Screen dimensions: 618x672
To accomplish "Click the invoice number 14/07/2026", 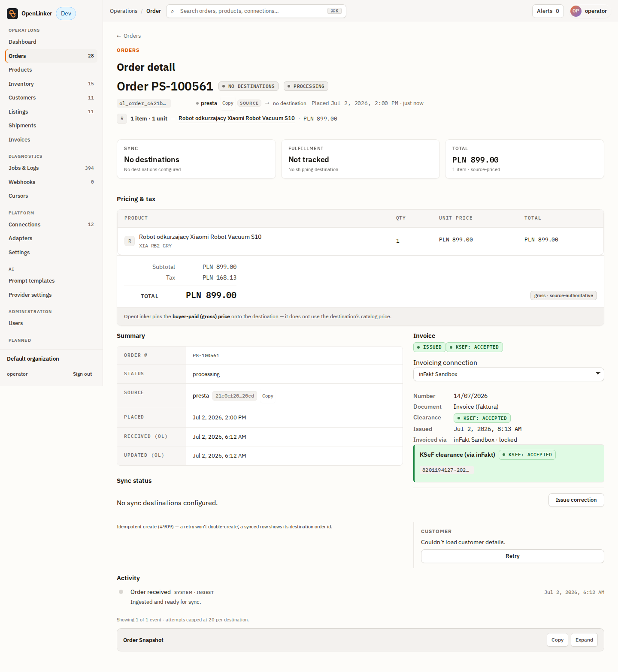I will pos(470,396).
